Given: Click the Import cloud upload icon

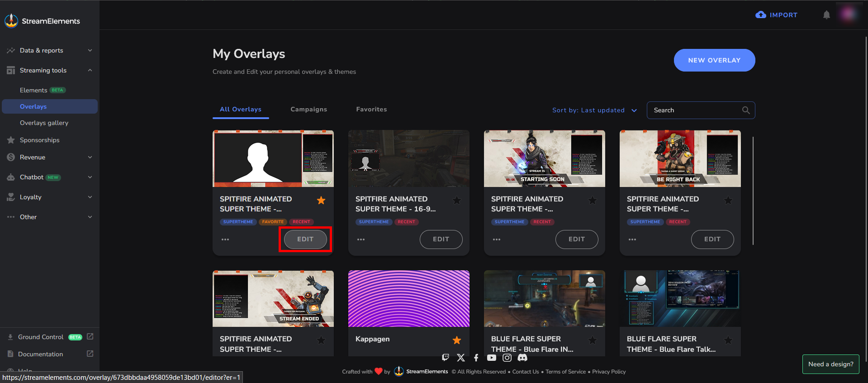Looking at the screenshot, I should [761, 15].
